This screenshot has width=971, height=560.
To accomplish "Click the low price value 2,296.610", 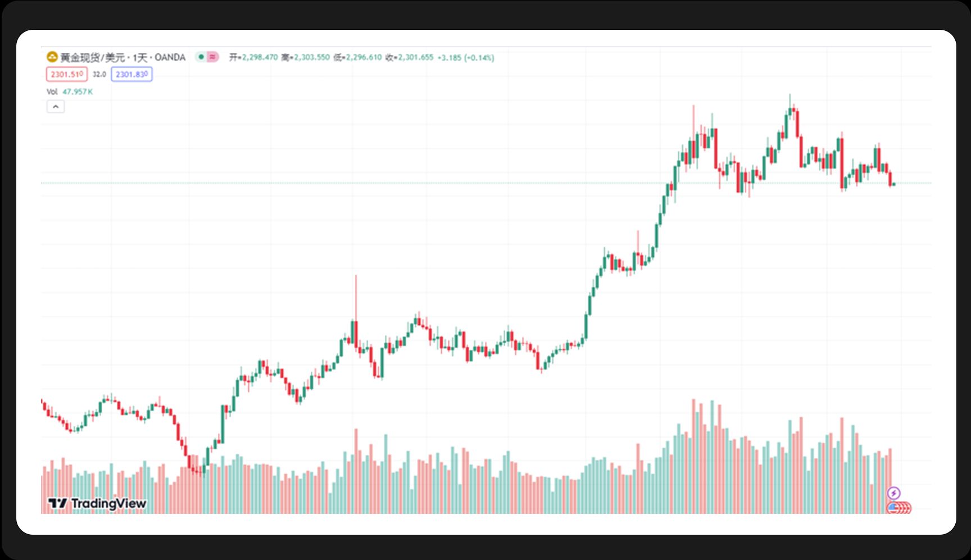I will pos(364,57).
